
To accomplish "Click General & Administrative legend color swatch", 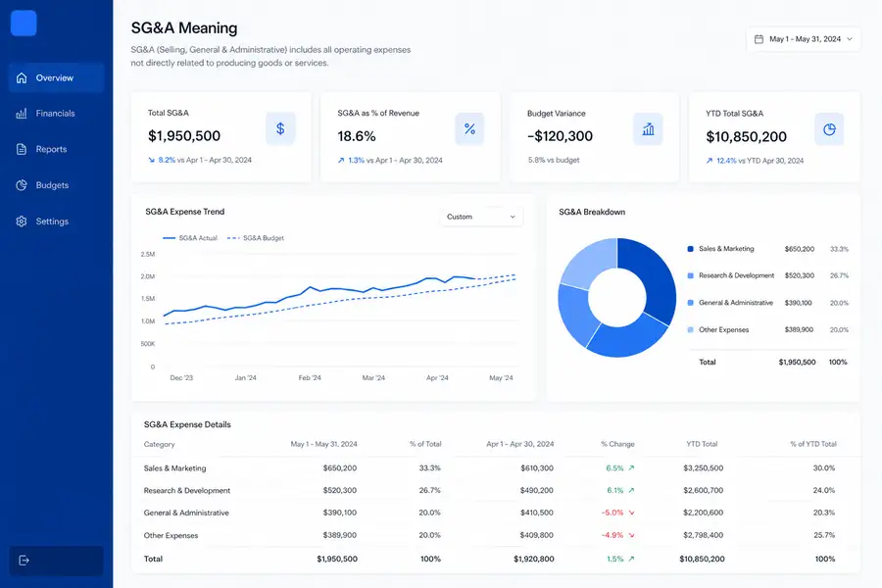I will (690, 303).
